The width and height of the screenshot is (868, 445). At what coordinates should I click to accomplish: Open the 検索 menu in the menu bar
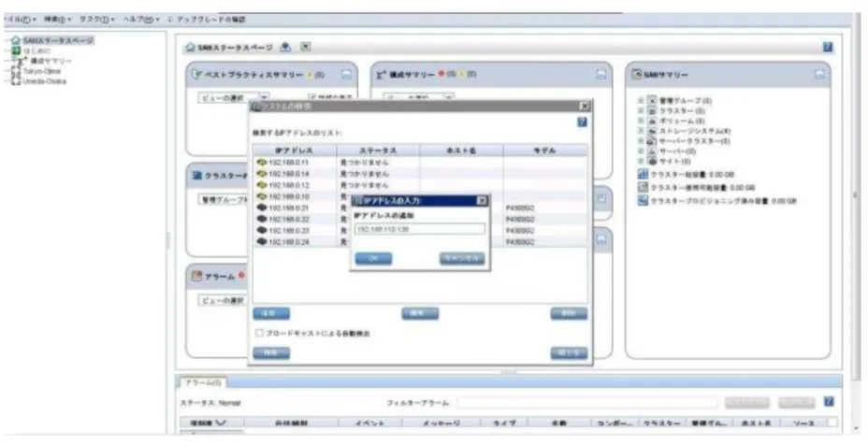pos(58,20)
